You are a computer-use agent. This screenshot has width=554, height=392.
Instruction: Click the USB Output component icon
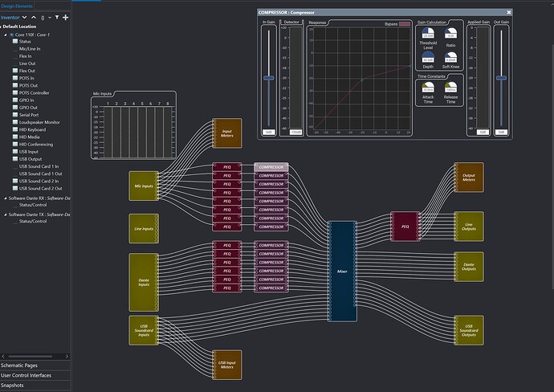(x=15, y=159)
